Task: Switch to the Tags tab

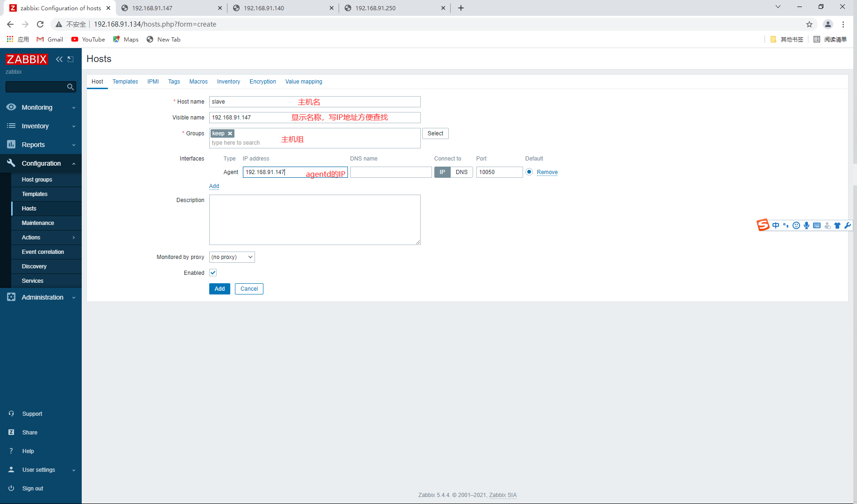Action: (174, 82)
